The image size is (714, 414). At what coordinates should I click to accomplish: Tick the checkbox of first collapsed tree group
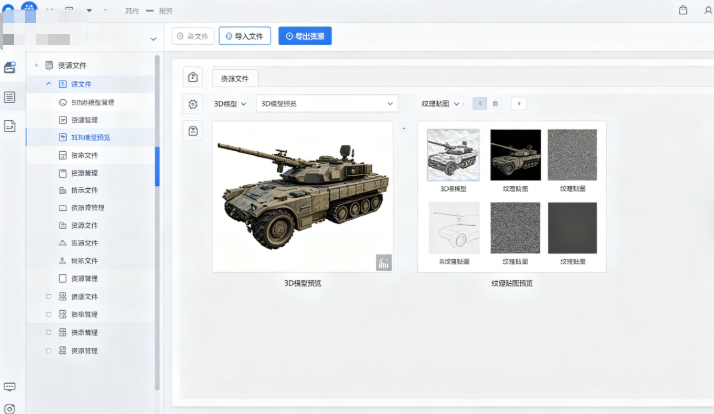click(49, 297)
